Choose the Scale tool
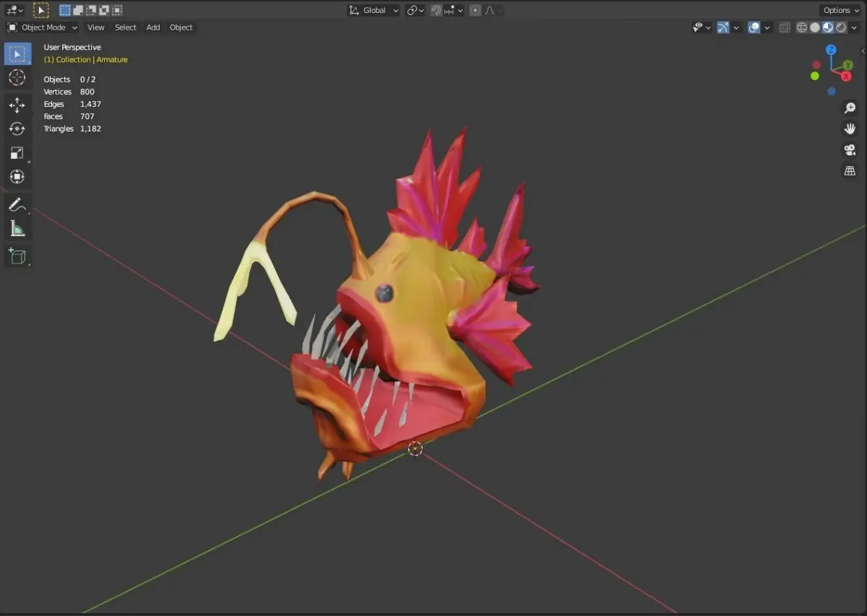 [17, 153]
